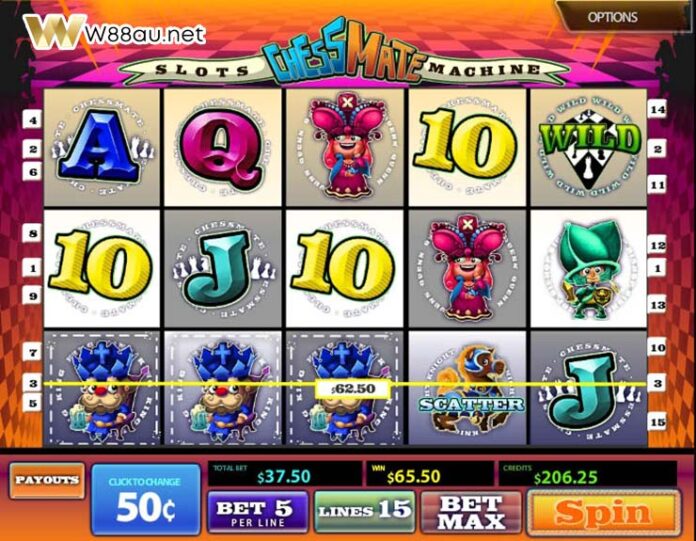Viewport: 696px width, 541px height.
Task: Click the teal J in second reel
Action: point(223,269)
